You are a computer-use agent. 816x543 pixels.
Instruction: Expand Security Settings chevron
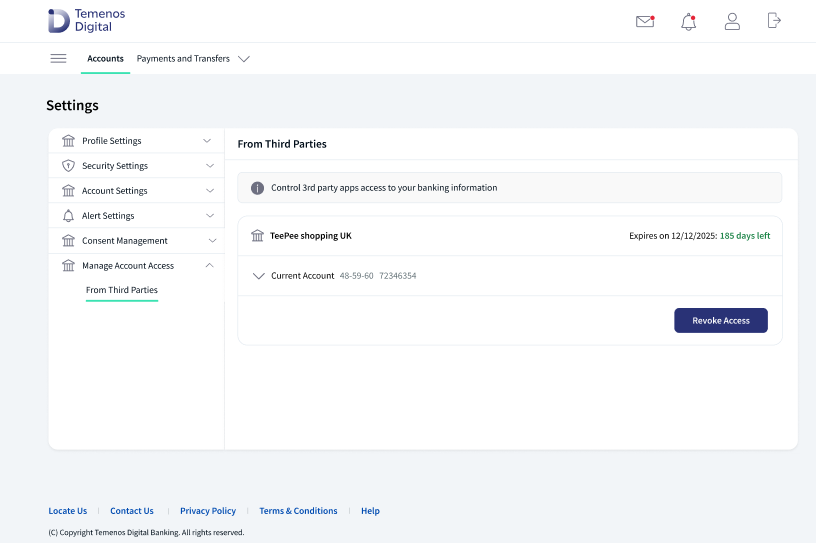click(x=210, y=166)
